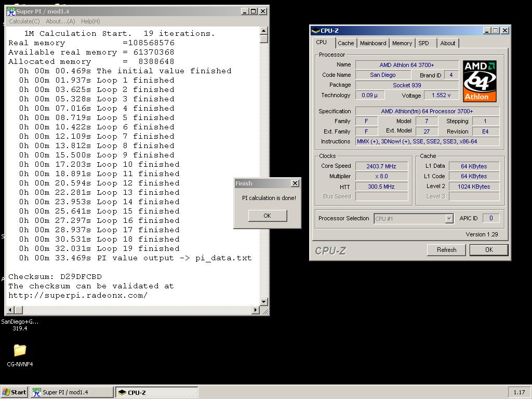
Task: Click the empty Level 3 cache field
Action: (x=474, y=196)
